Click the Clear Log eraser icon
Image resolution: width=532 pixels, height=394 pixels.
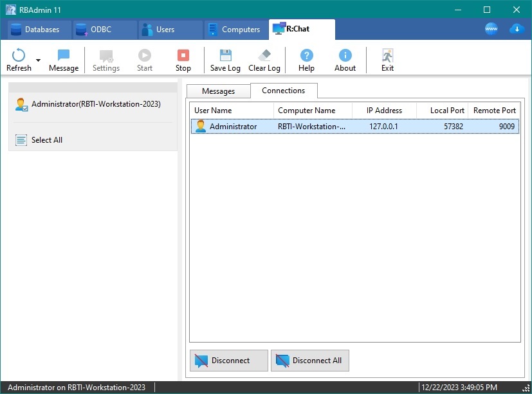pos(264,55)
